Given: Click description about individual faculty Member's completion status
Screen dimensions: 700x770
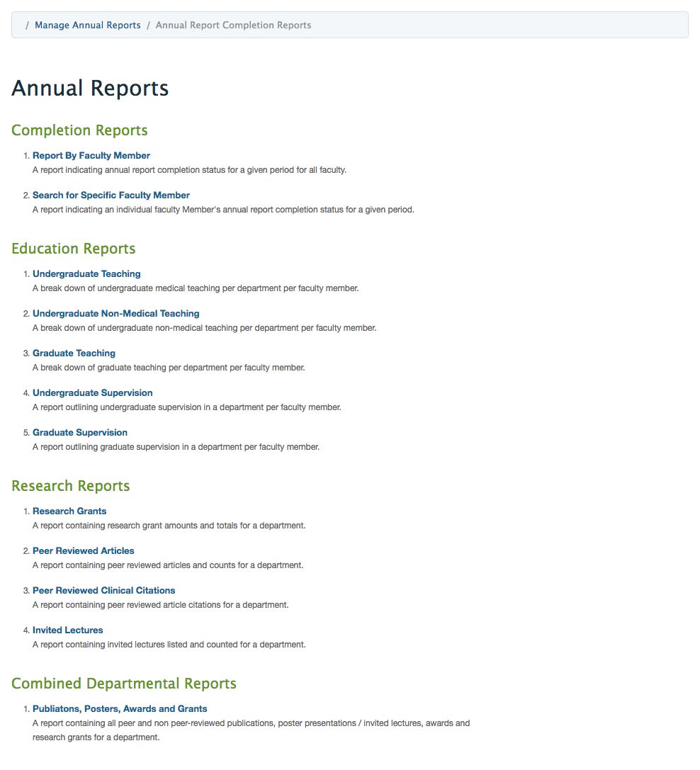Looking at the screenshot, I should coord(223,210).
